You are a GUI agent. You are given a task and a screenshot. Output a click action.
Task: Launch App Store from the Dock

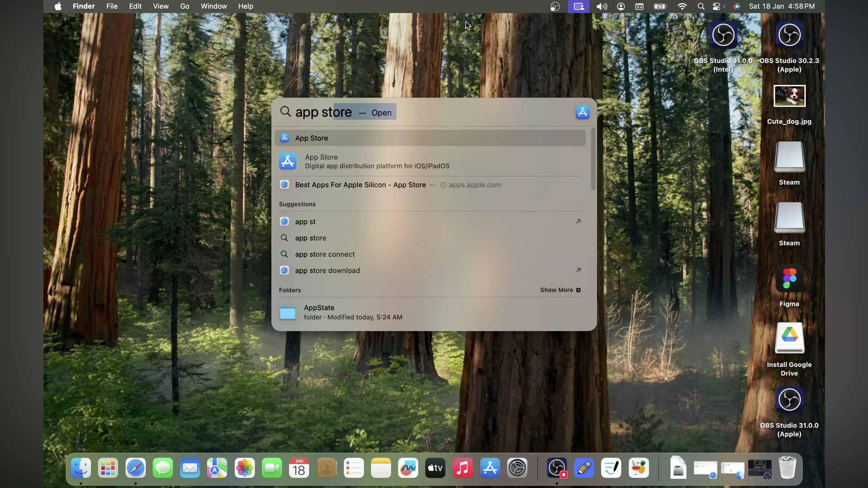[x=490, y=468]
